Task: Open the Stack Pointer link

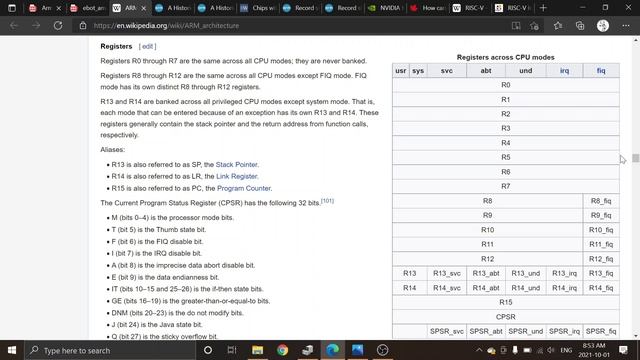Action: click(236, 164)
